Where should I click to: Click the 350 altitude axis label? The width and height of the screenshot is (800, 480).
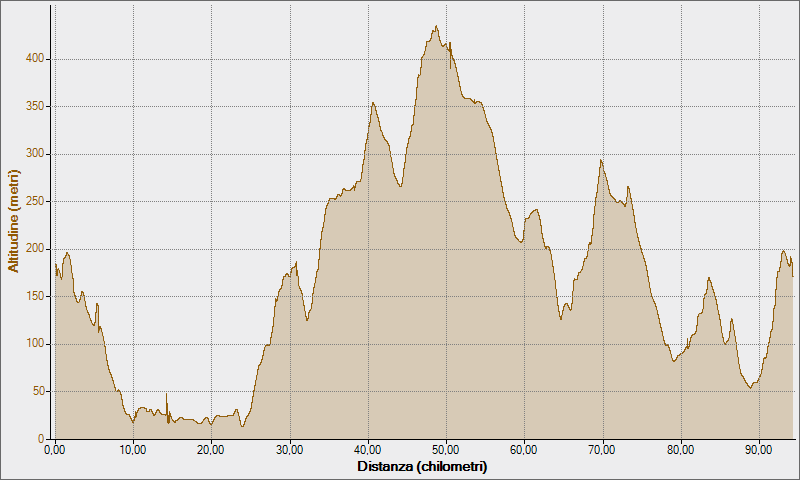coord(35,106)
